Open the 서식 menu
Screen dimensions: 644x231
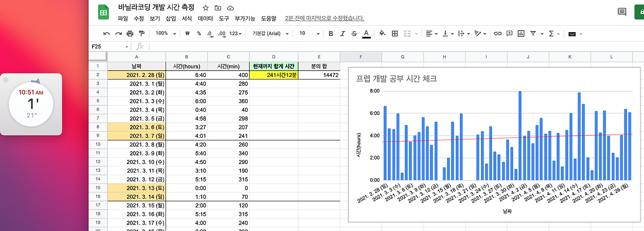coord(187,18)
